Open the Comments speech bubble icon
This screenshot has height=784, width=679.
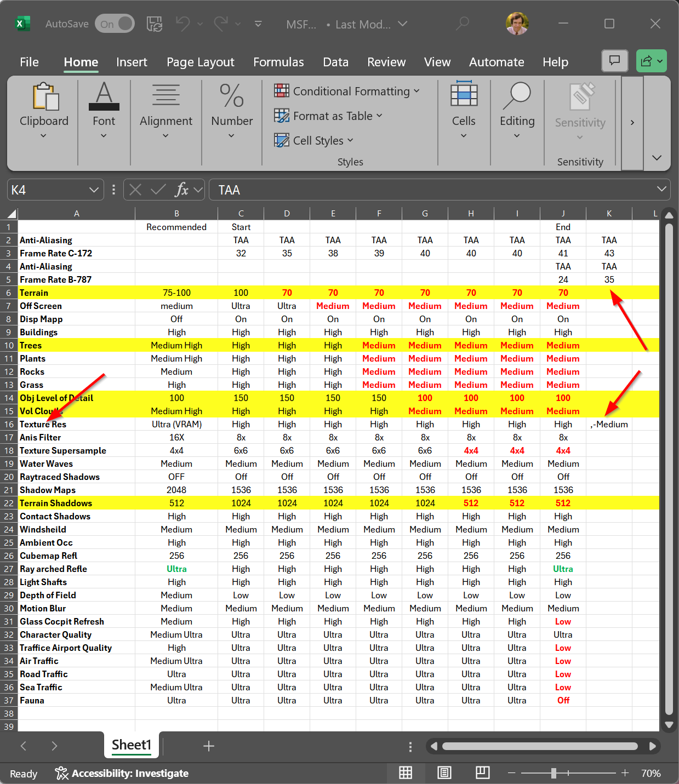pos(614,61)
